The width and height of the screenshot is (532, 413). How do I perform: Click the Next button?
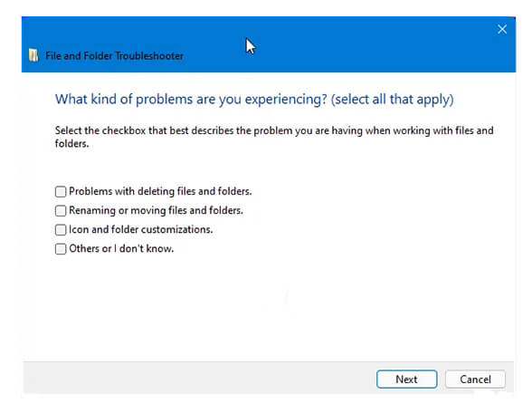(x=406, y=379)
